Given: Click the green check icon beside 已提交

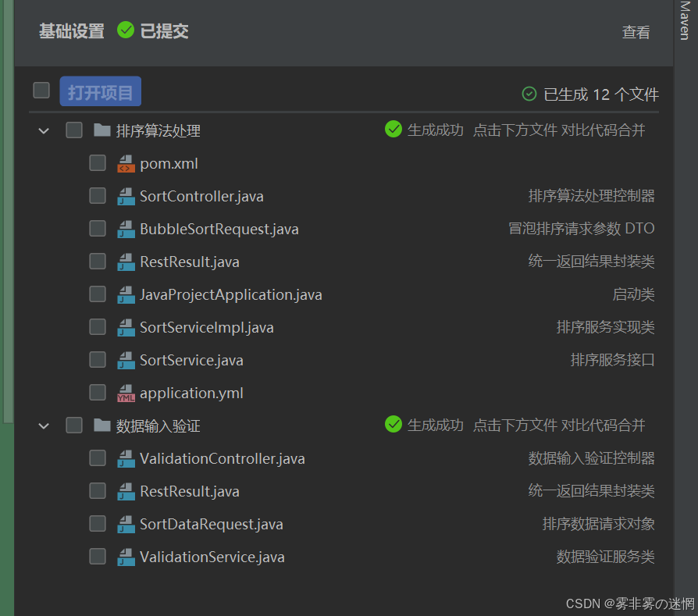Looking at the screenshot, I should 126,30.
